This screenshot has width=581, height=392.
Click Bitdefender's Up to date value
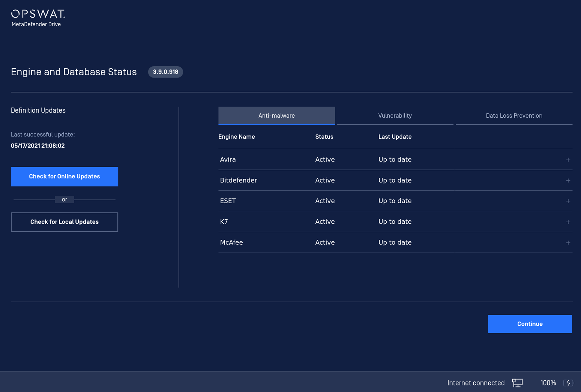pyautogui.click(x=395, y=180)
